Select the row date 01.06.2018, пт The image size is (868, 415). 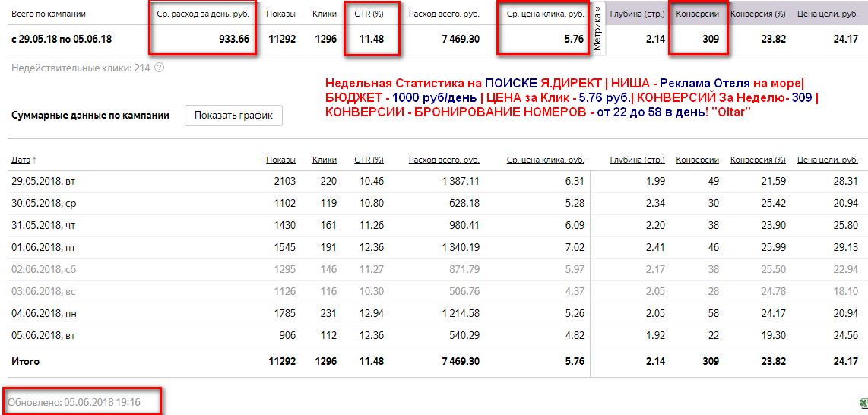[43, 248]
